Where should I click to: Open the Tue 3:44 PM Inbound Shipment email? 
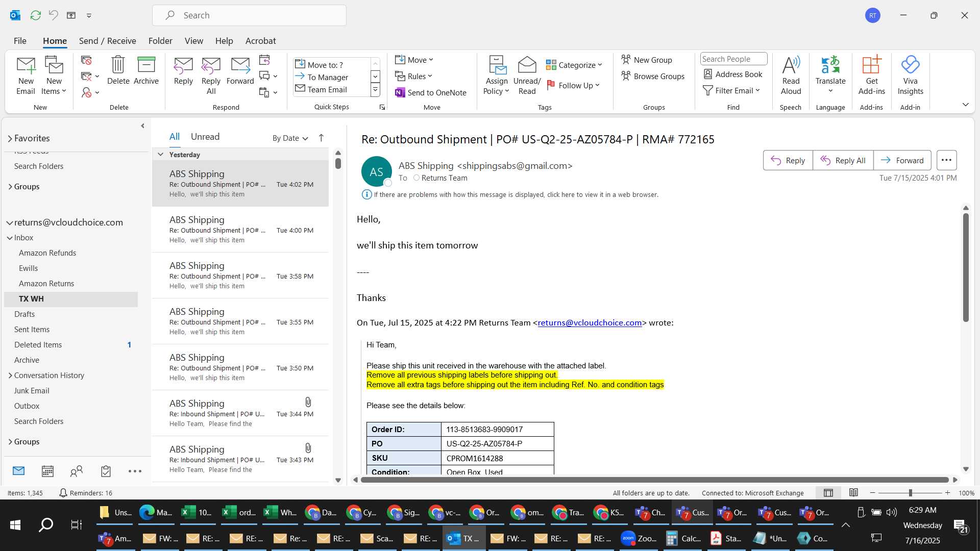point(240,413)
